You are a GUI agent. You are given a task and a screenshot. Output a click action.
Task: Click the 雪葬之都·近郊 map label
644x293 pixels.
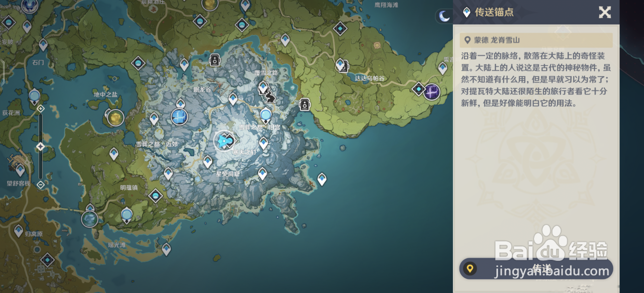[x=157, y=144]
